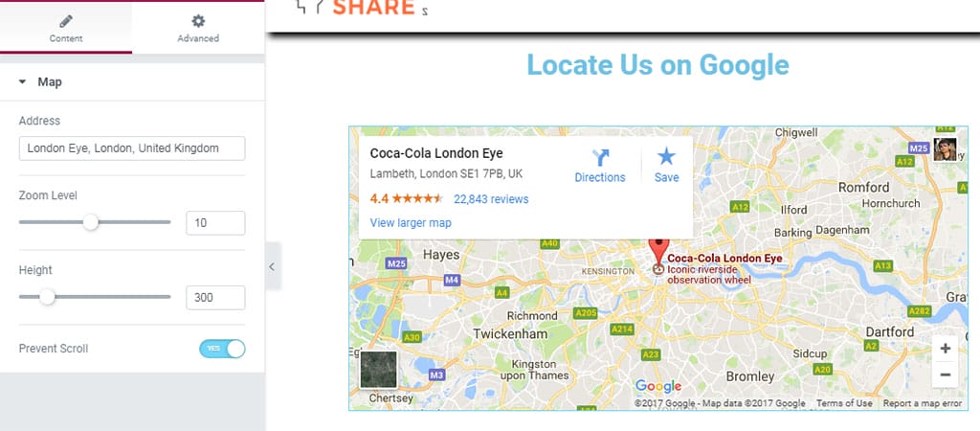
Task: Click the red London Eye map pin
Action: [x=657, y=251]
